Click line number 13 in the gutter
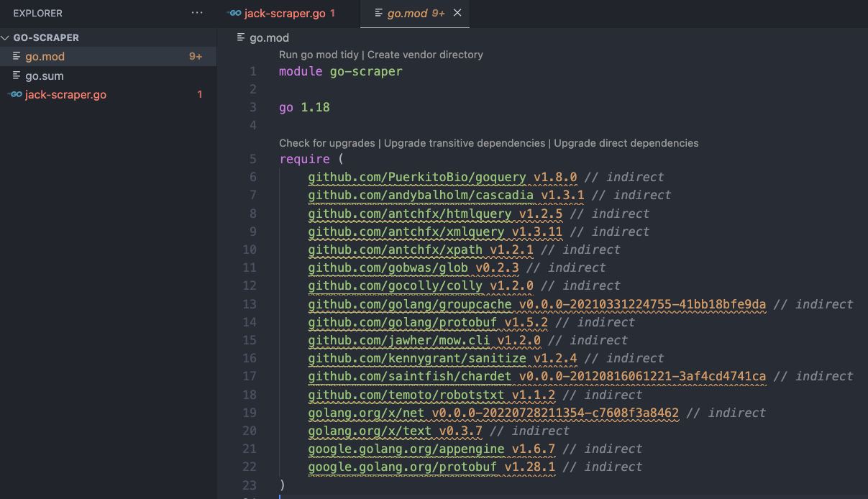868x499 pixels. (250, 304)
